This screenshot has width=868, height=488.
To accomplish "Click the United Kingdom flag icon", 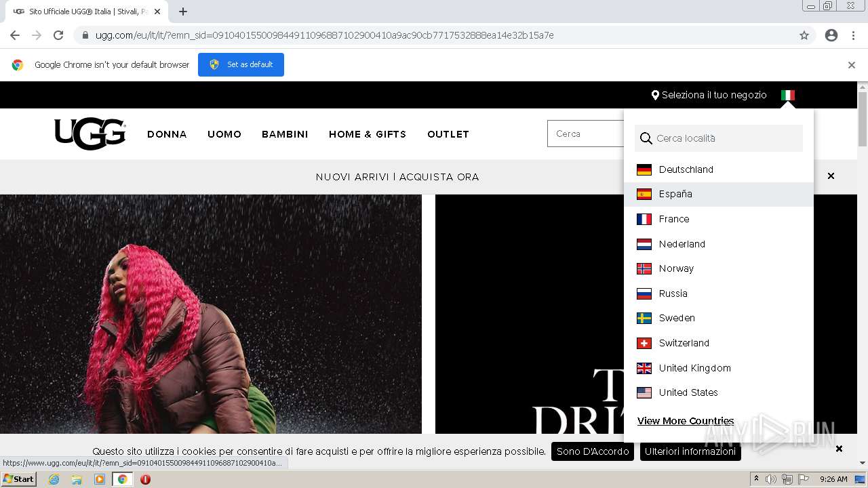I will (x=644, y=368).
